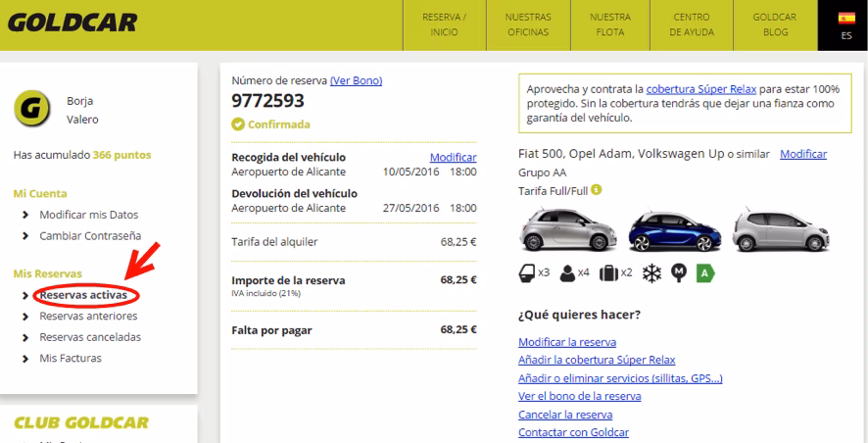This screenshot has width=868, height=443.
Task: Click the green A emissions label icon
Action: pyautogui.click(x=705, y=273)
